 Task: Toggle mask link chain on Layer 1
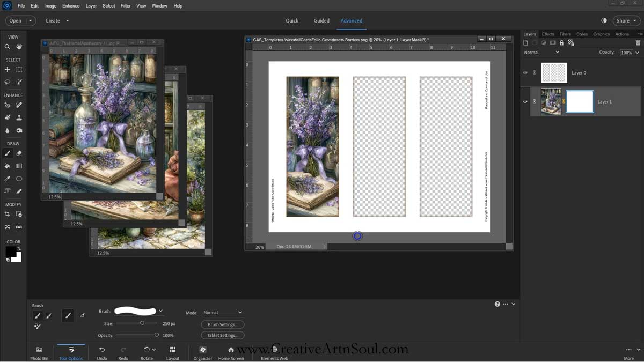coord(563,101)
